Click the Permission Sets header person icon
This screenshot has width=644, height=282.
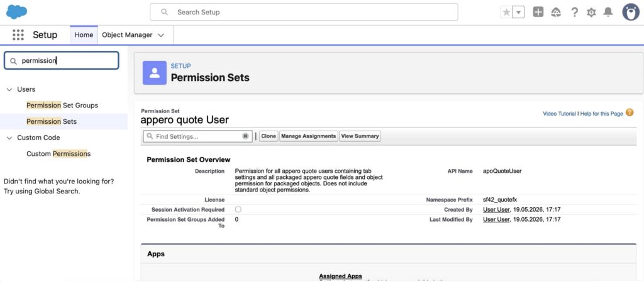pyautogui.click(x=155, y=73)
